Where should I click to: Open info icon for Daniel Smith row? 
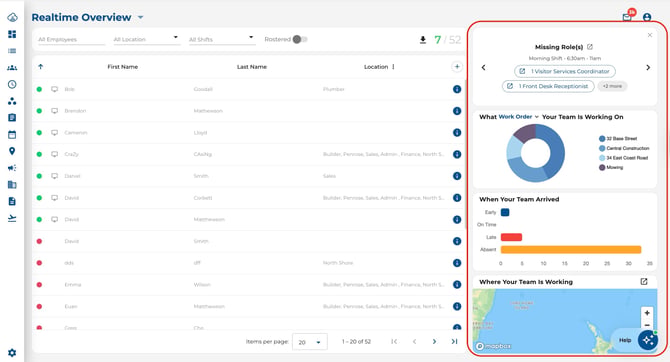coord(457,176)
